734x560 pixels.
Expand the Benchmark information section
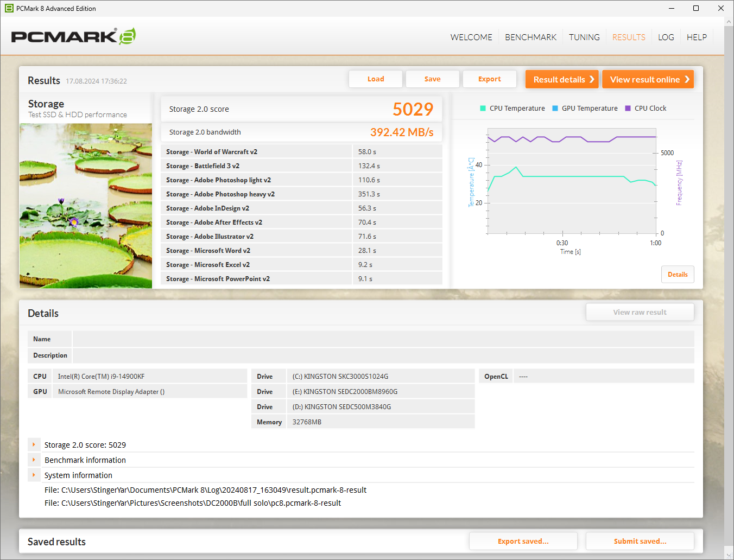(34, 460)
